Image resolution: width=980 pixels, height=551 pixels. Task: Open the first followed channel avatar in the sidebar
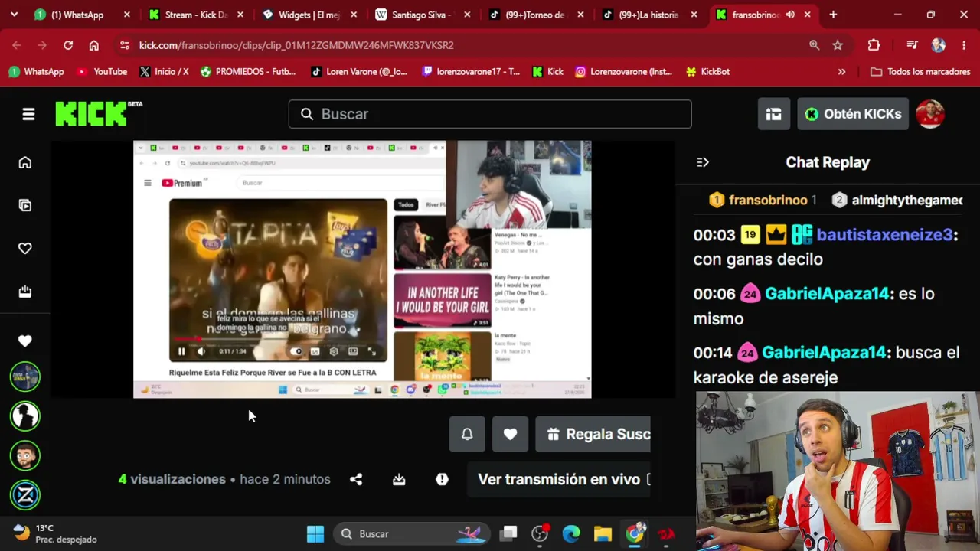tap(25, 377)
